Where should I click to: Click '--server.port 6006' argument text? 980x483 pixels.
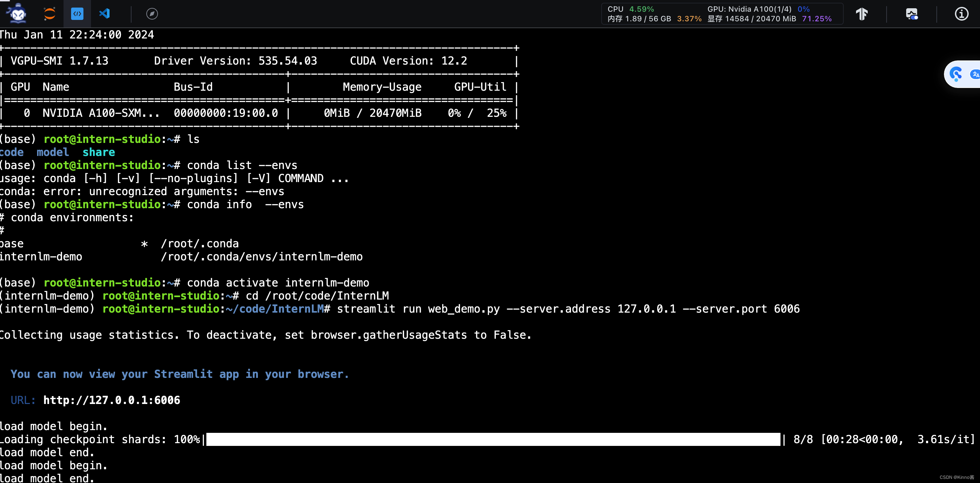[x=741, y=309]
